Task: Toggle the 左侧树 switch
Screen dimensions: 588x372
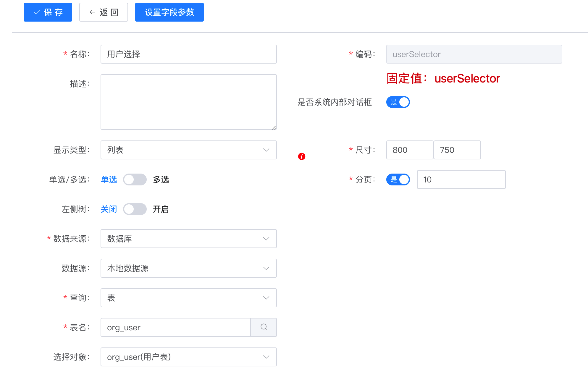Action: tap(135, 209)
